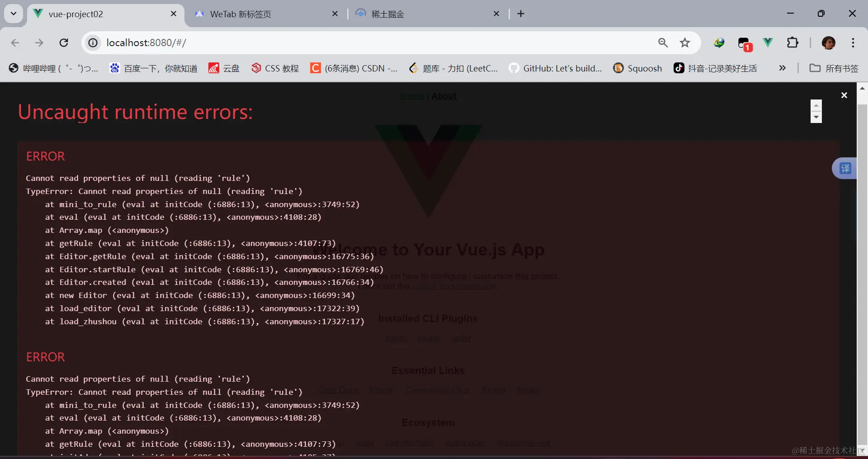The width and height of the screenshot is (868, 459).
Task: Switch to the 稀土掘金 tab
Action: tap(427, 14)
